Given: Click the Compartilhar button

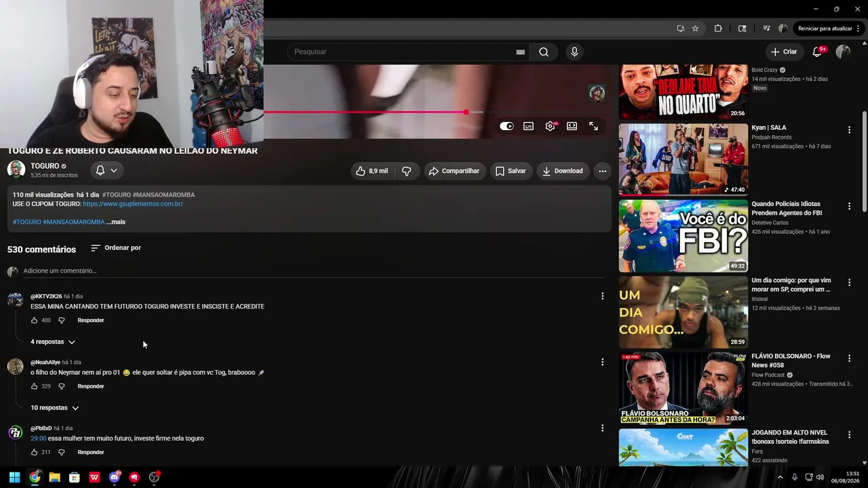Looking at the screenshot, I should [454, 171].
